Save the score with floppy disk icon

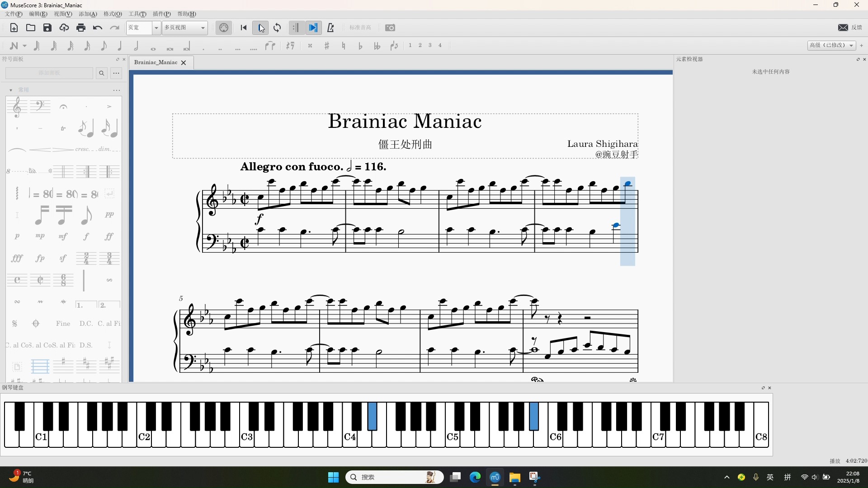pos(47,28)
